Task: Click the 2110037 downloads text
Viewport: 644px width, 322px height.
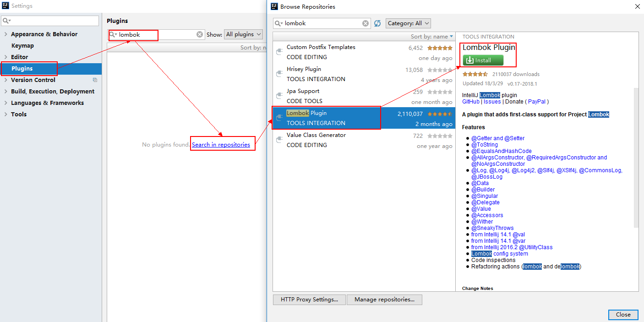Action: pos(516,74)
